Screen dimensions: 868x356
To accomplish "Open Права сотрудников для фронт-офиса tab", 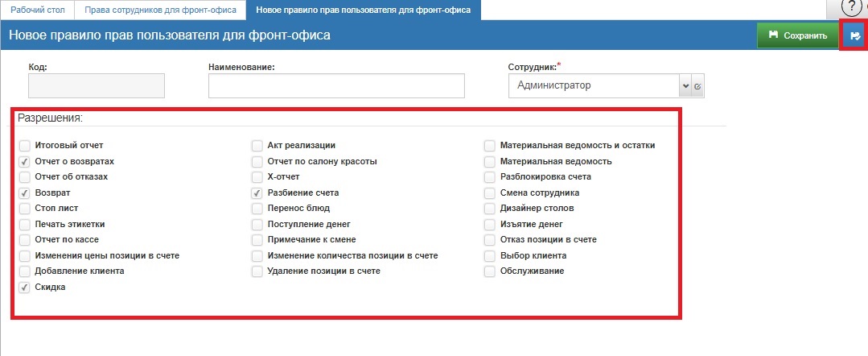I will [160, 10].
